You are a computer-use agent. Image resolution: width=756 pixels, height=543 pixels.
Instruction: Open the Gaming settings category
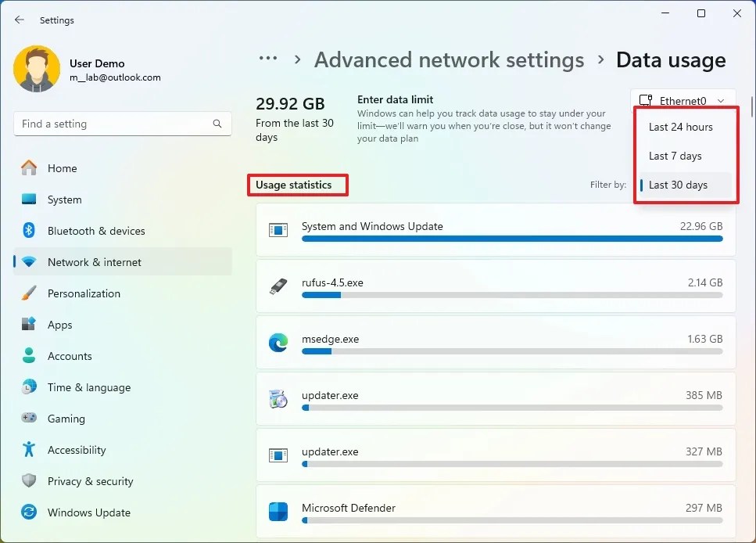67,419
